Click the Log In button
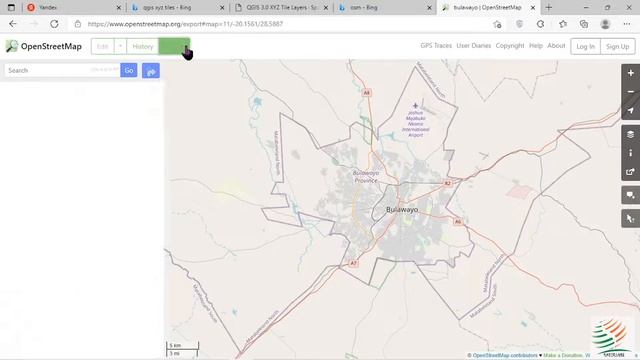The width and height of the screenshot is (640, 360). click(x=585, y=47)
